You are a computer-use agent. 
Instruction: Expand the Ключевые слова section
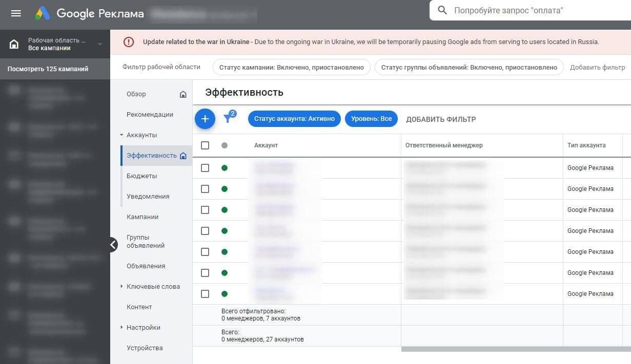121,286
